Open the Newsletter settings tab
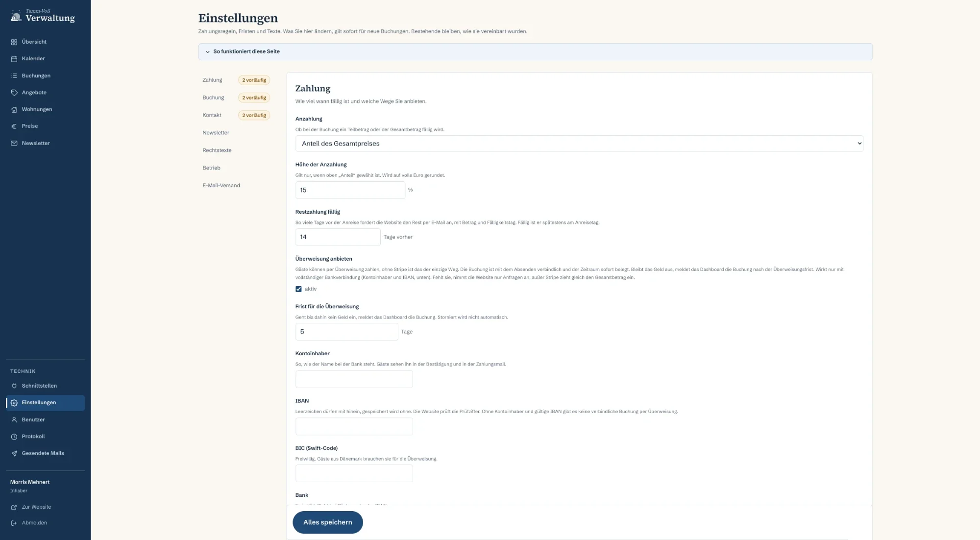 [x=216, y=133]
